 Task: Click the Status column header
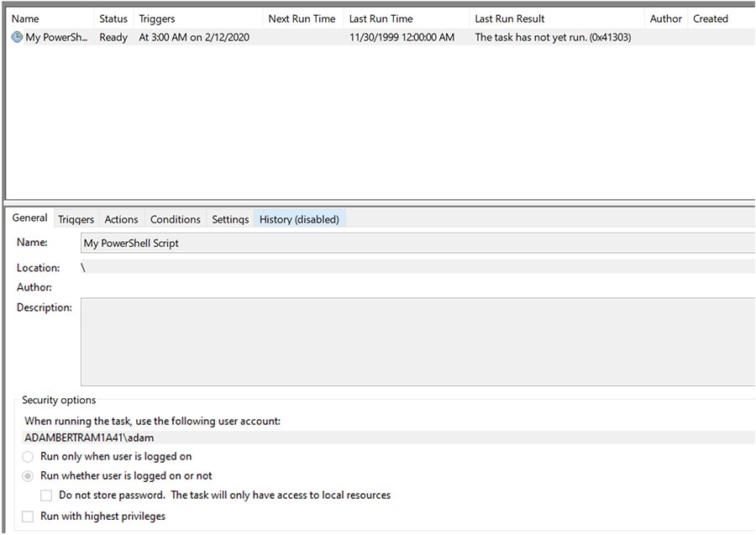(113, 18)
